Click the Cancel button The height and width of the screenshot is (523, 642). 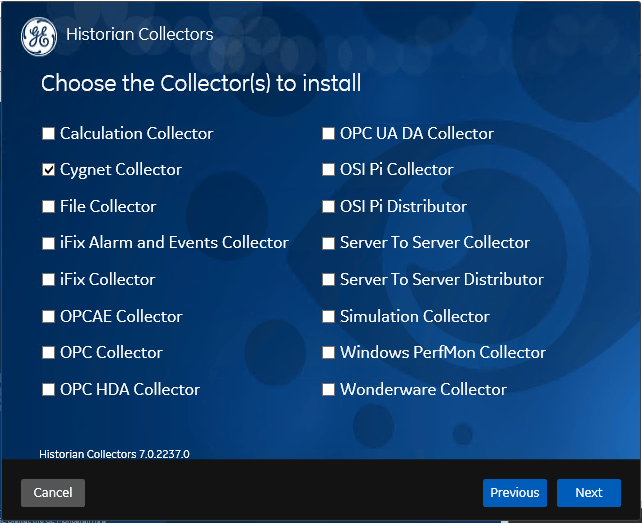tap(53, 493)
